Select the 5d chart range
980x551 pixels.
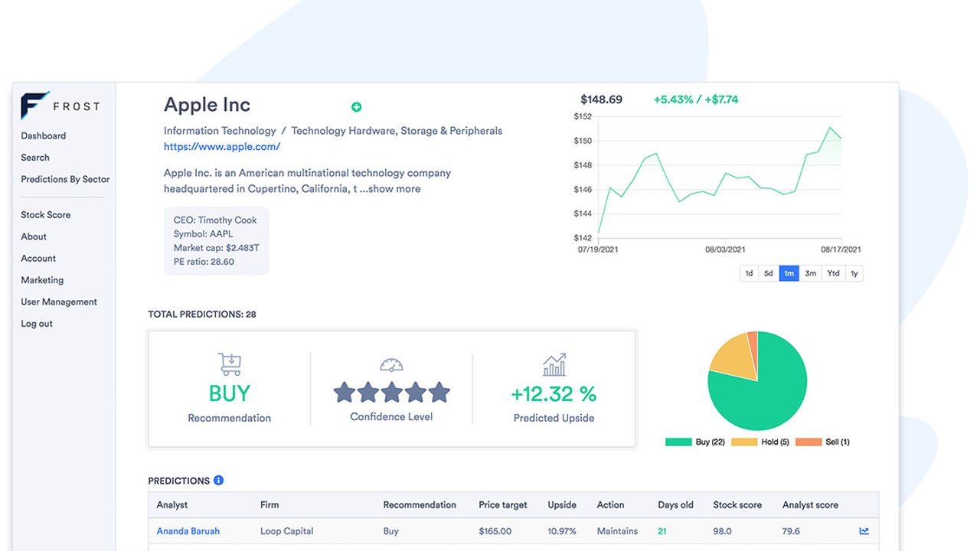[x=769, y=273]
